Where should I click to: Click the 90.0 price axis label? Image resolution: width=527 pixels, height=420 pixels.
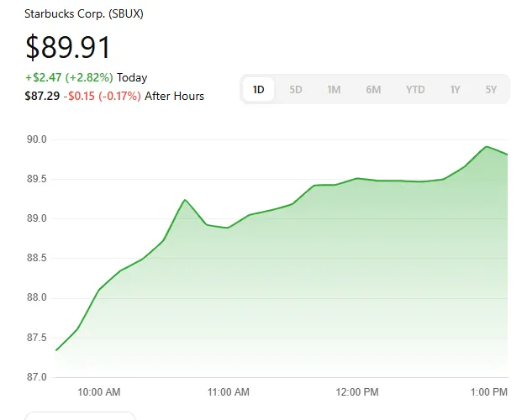pos(36,139)
